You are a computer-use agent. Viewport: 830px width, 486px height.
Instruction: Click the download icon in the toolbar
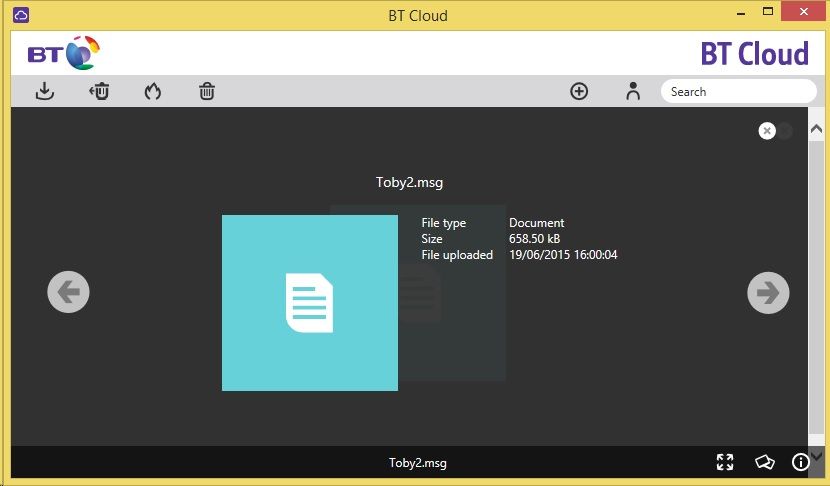pos(44,92)
